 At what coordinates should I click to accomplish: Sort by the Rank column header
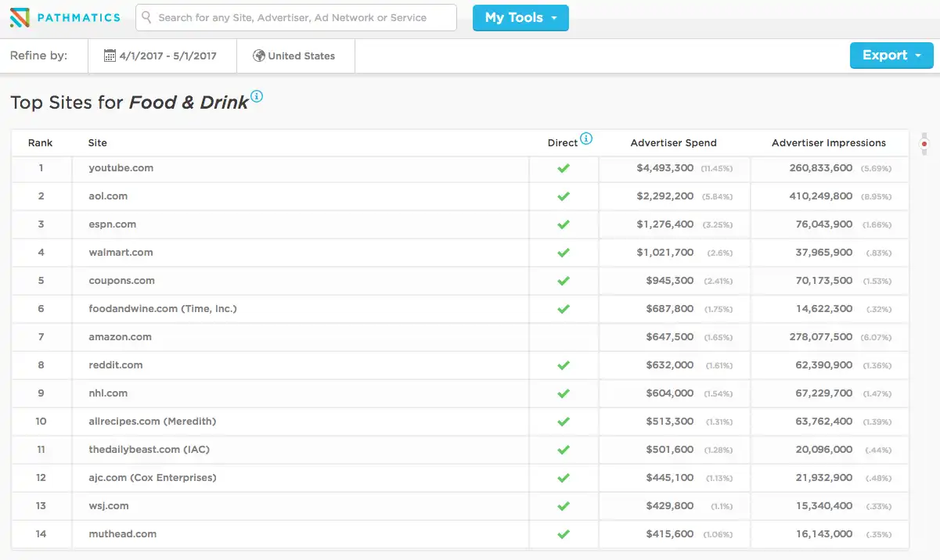(41, 143)
